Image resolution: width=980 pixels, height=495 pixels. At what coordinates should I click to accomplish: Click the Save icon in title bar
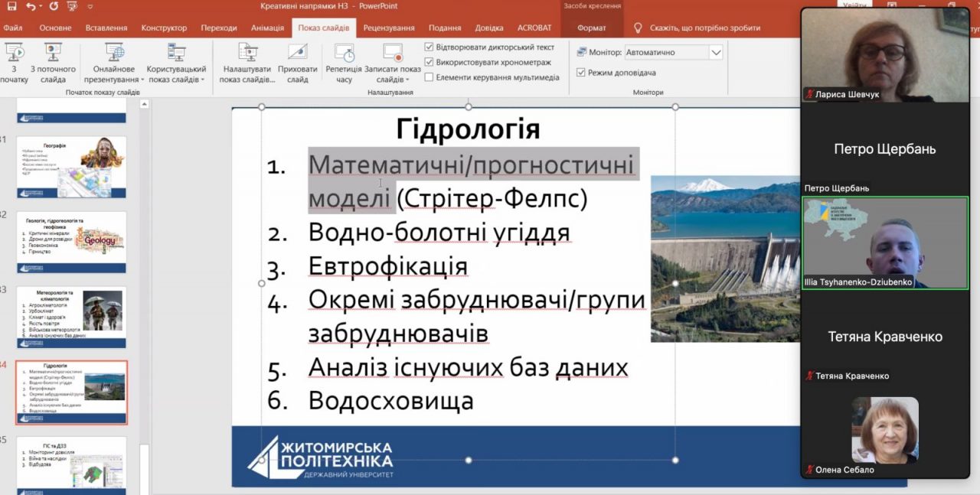(x=11, y=6)
